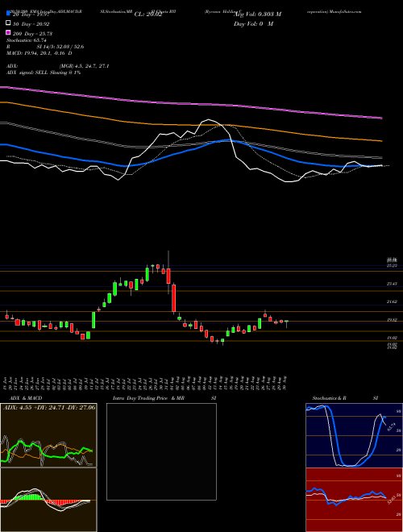Click the 63.74 value label on Stochastics chart
403x532 pixels.
click(x=391, y=426)
